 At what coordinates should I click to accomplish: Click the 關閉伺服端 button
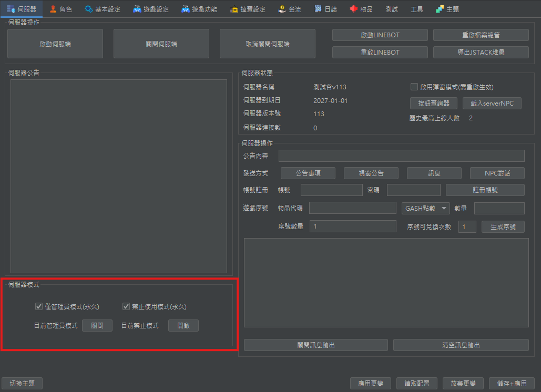pos(161,44)
